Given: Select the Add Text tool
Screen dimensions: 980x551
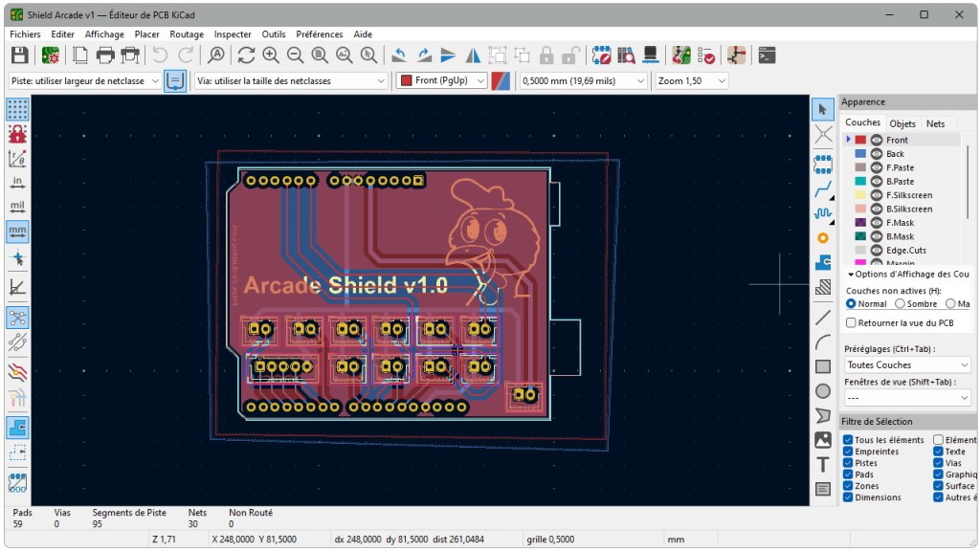Looking at the screenshot, I should point(821,463).
